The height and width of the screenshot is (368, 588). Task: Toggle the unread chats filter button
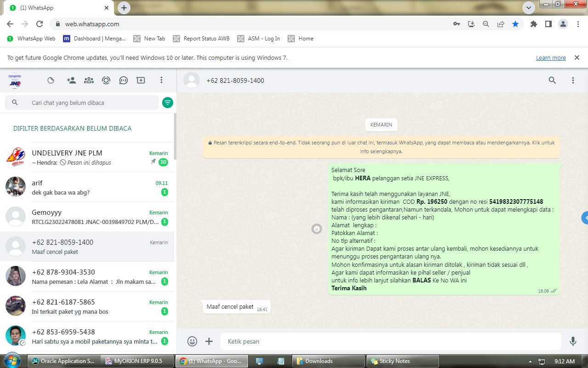click(168, 103)
